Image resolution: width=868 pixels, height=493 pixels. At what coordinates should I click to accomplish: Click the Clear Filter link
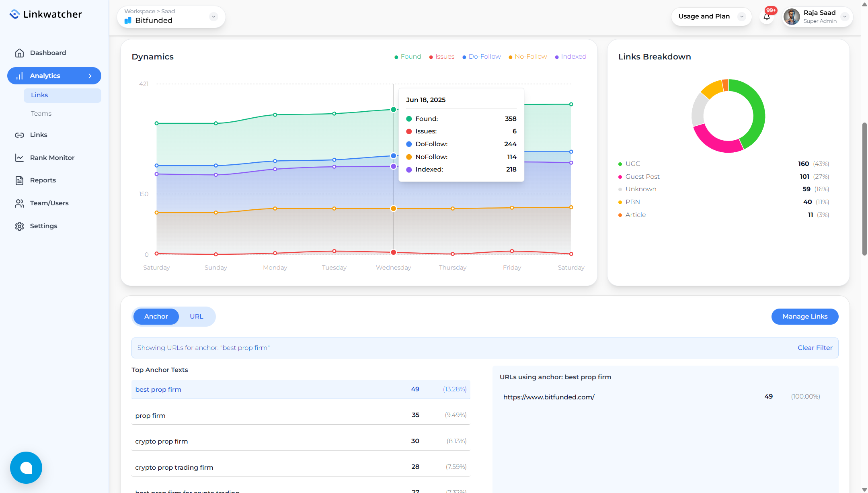pyautogui.click(x=815, y=348)
